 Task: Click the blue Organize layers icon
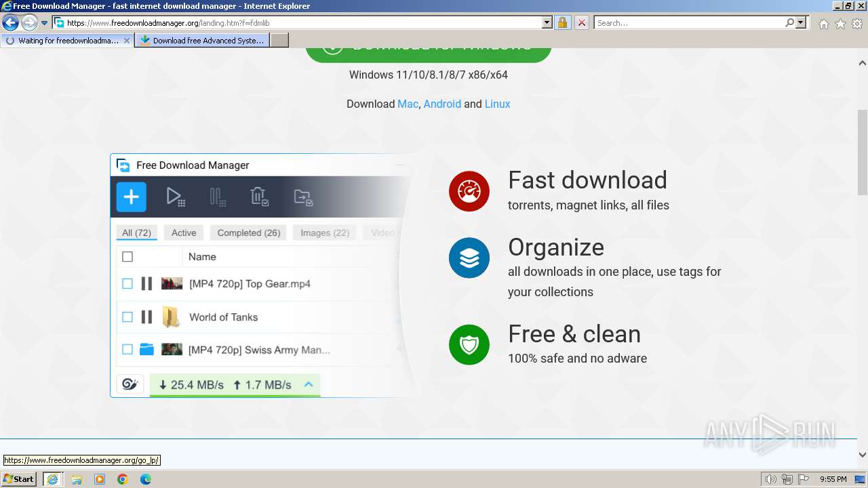click(469, 258)
